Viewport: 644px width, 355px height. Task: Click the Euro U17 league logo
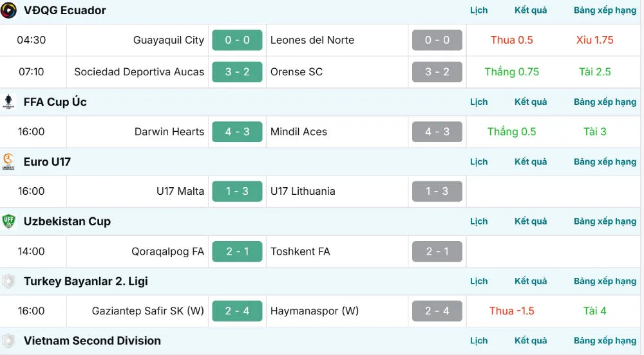point(9,161)
